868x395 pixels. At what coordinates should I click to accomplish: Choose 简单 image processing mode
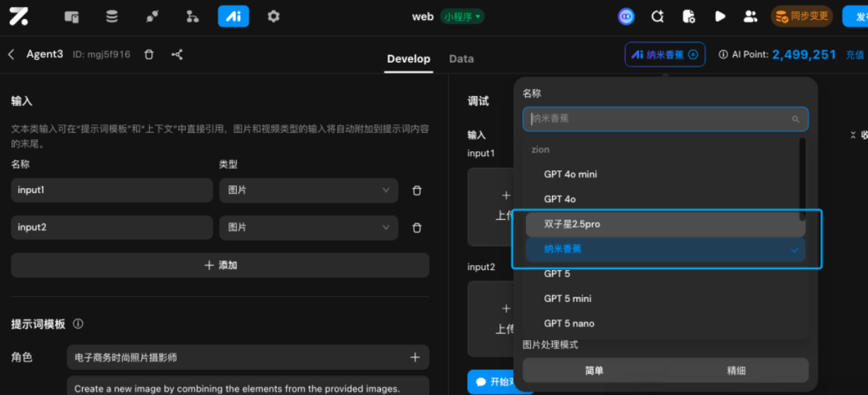click(x=594, y=370)
